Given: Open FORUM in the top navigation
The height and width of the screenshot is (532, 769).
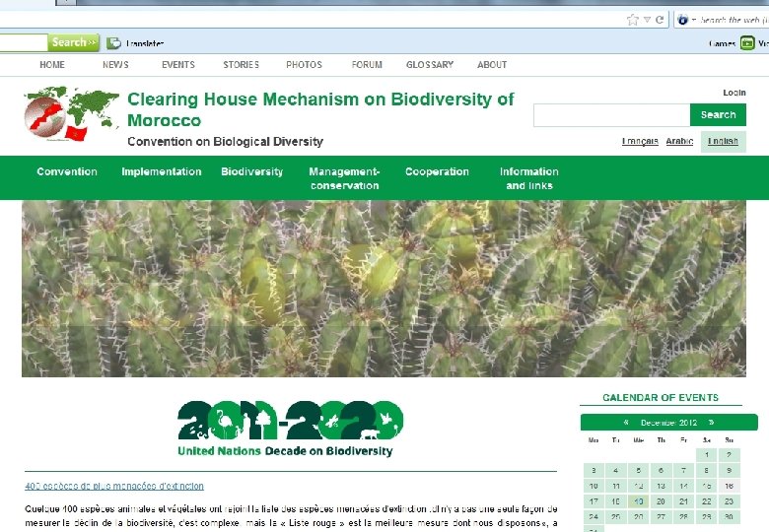Looking at the screenshot, I should pyautogui.click(x=367, y=65).
